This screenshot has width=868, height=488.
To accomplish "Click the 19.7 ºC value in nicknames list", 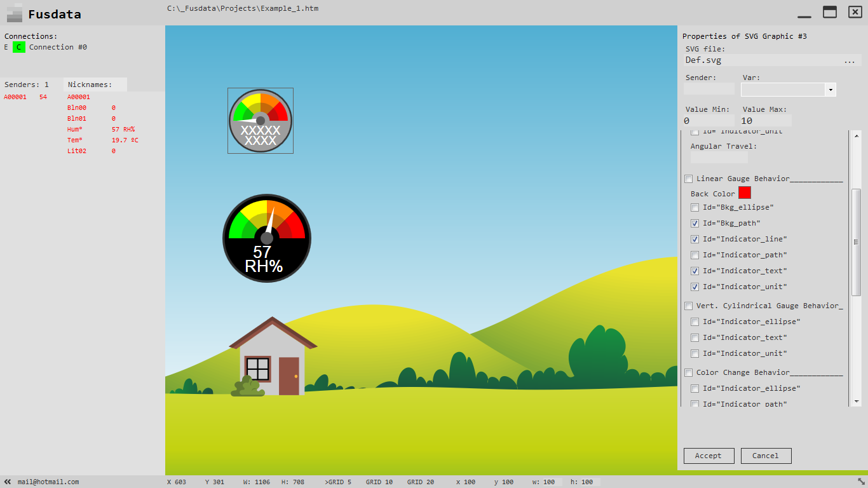I will click(125, 140).
